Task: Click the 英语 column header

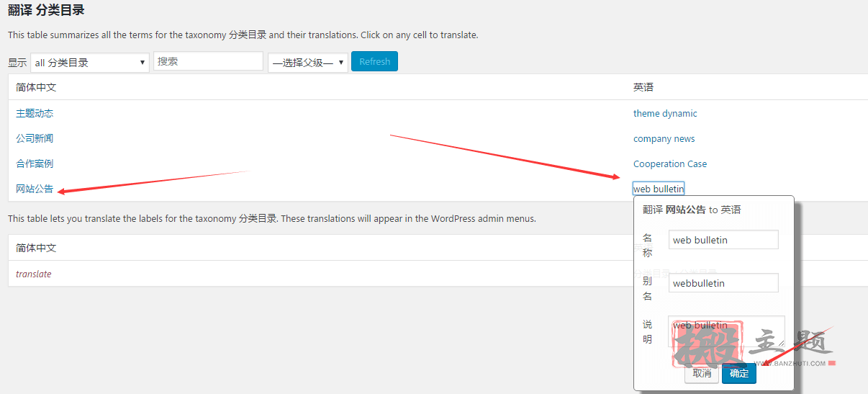Action: [x=643, y=87]
